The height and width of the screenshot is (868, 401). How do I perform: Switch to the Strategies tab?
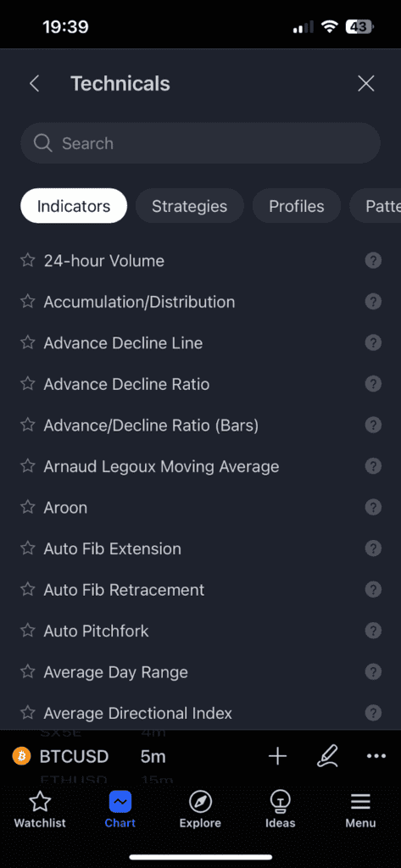coord(189,207)
